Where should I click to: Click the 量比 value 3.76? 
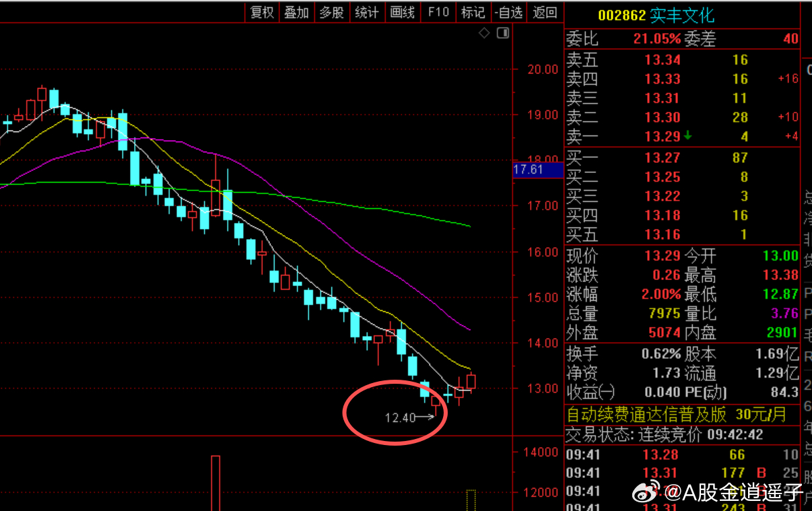[x=784, y=314]
